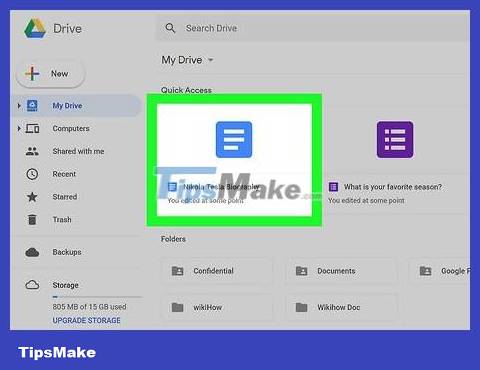Open the Starred section
Image resolution: width=480 pixels, height=370 pixels.
click(65, 197)
